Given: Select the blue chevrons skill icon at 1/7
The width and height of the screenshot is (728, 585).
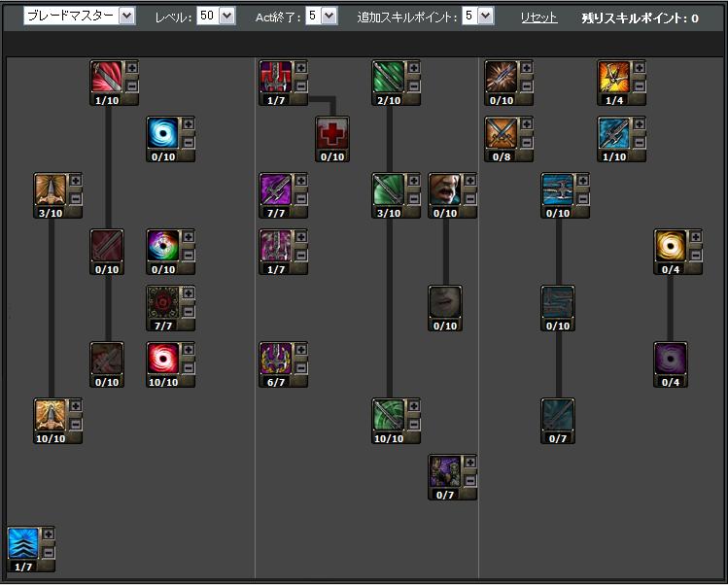Looking at the screenshot, I should tap(23, 543).
